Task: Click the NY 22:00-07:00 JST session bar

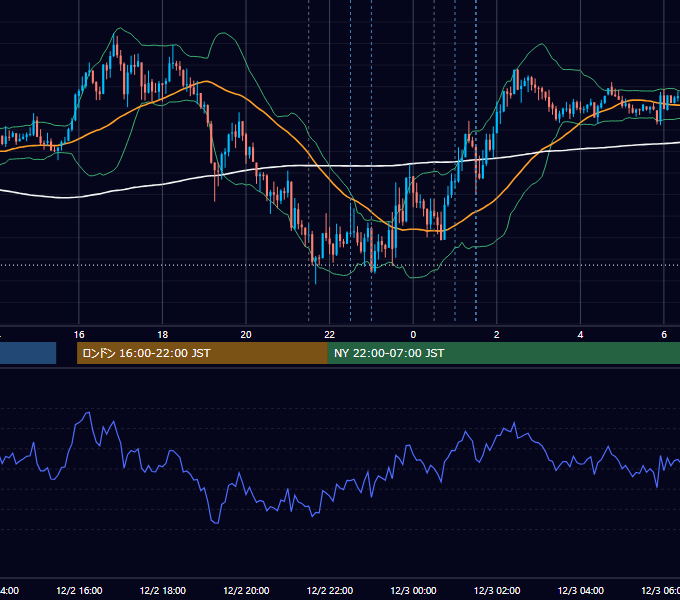Action: click(503, 353)
